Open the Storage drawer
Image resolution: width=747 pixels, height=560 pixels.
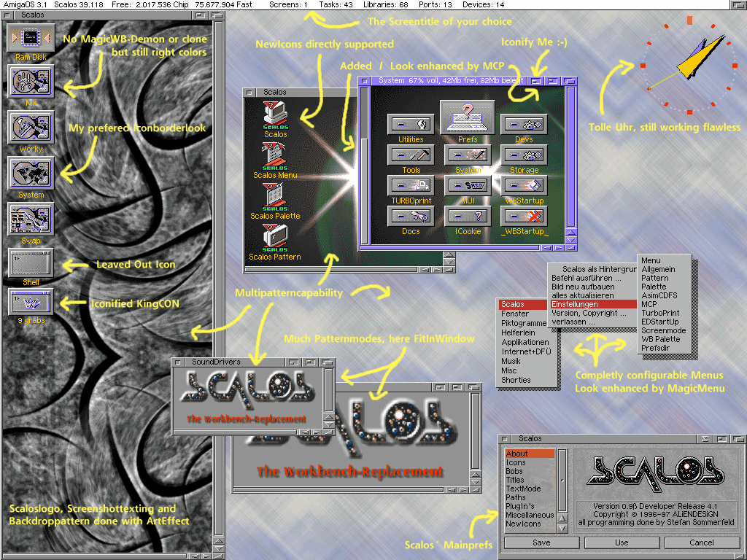524,155
